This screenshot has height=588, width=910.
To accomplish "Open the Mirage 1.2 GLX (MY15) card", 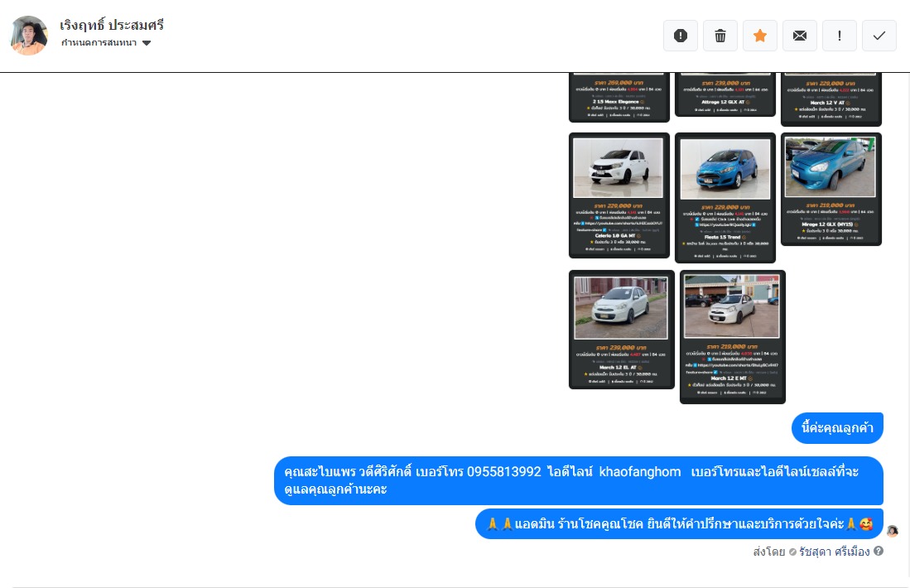I will click(831, 189).
